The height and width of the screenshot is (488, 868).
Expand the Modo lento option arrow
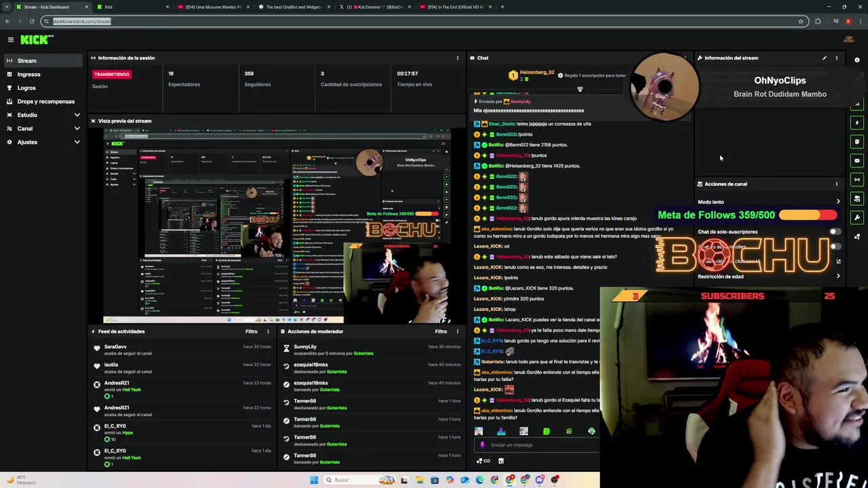(x=838, y=202)
